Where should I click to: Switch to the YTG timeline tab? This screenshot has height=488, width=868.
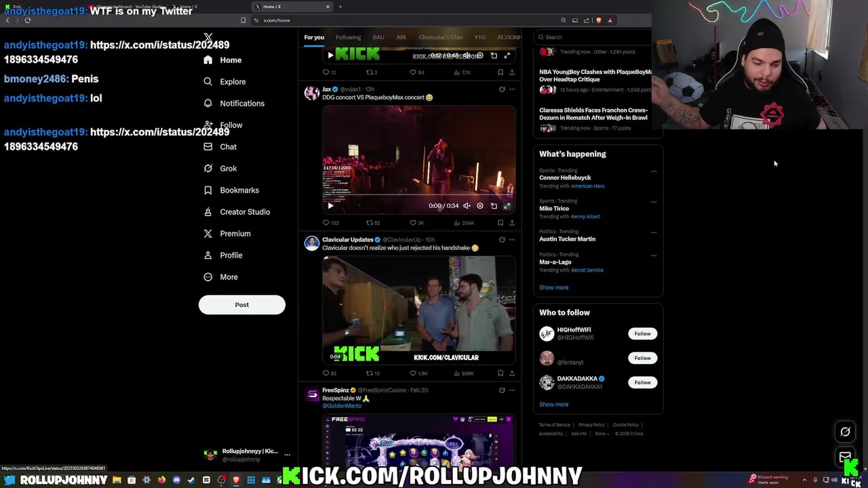[480, 37]
